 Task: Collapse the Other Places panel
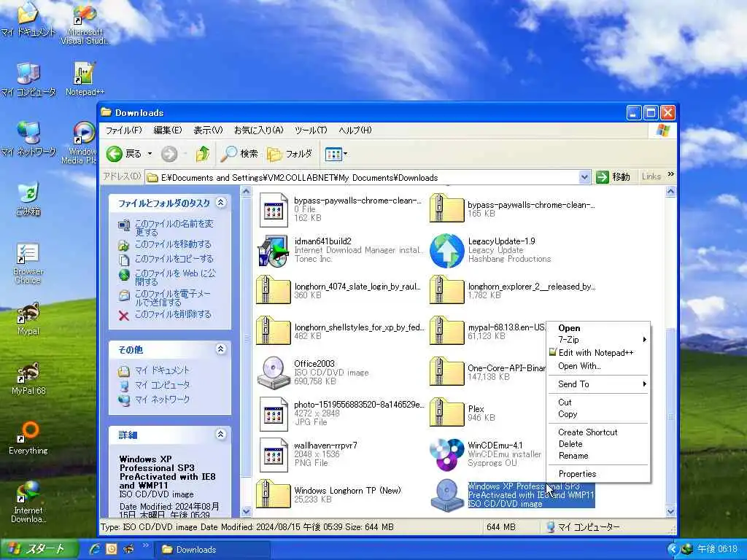220,349
